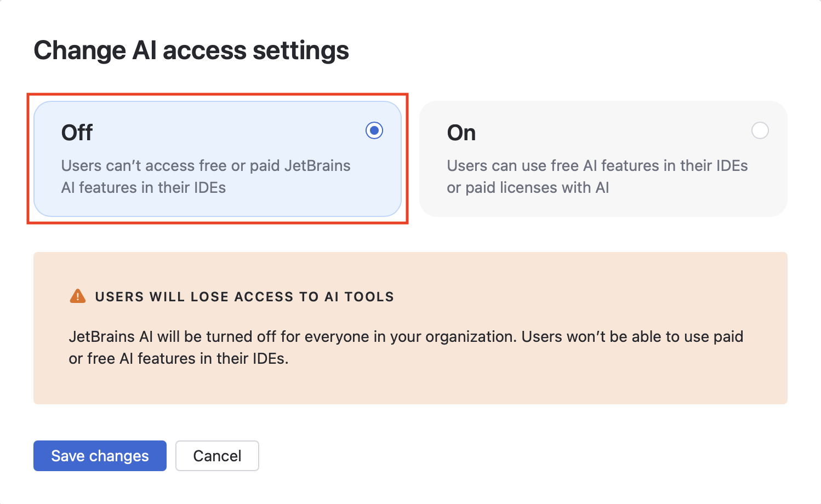Screen dimensions: 821x504
Task: Click "or paid licenses with AI" line
Action: (528, 187)
